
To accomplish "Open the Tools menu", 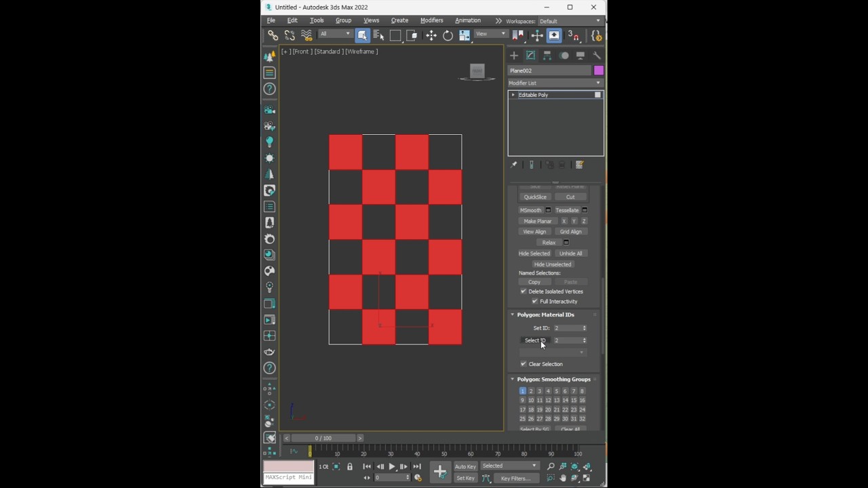I will 317,20.
